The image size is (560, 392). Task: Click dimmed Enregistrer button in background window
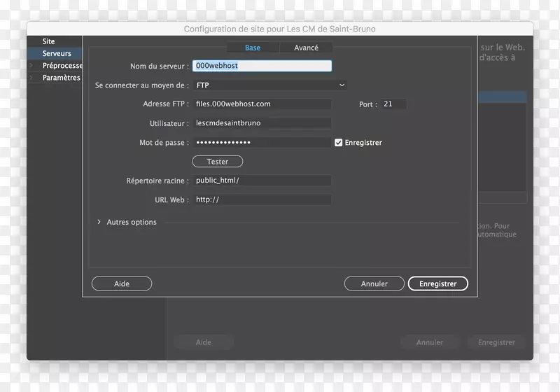pos(496,342)
